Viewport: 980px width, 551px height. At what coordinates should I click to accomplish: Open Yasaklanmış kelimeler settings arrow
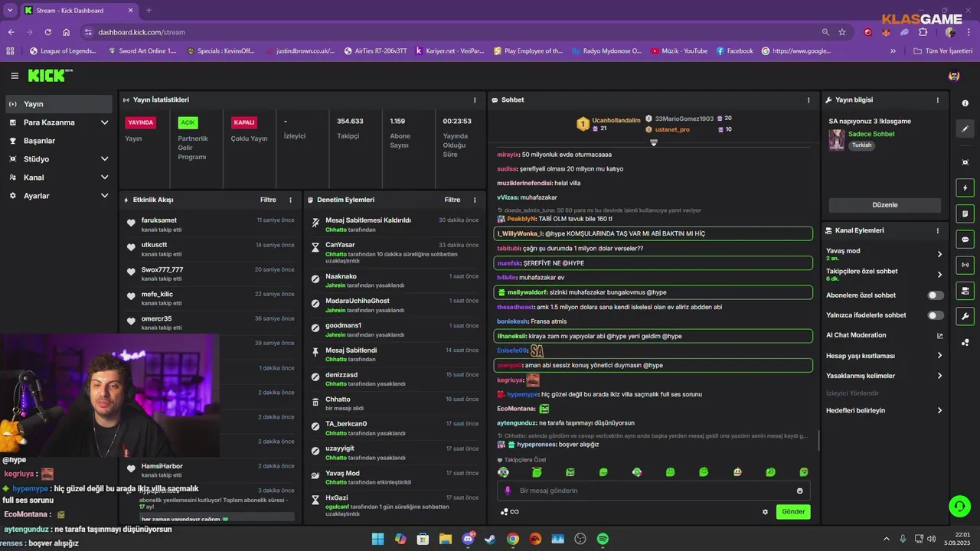point(939,376)
